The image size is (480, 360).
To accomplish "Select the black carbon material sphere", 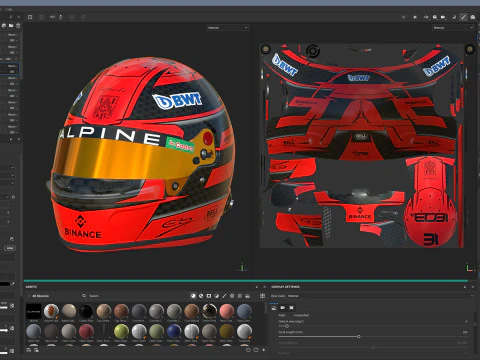I will click(x=86, y=311).
